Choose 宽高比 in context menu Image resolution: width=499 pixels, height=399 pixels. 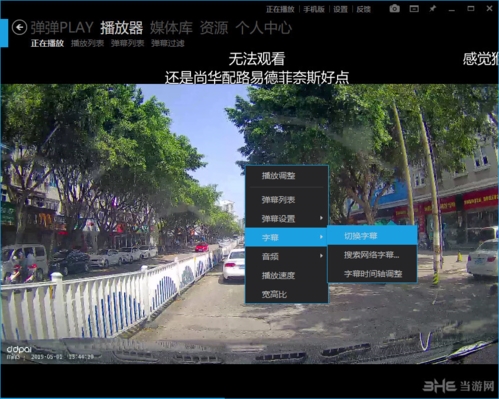[x=287, y=294]
